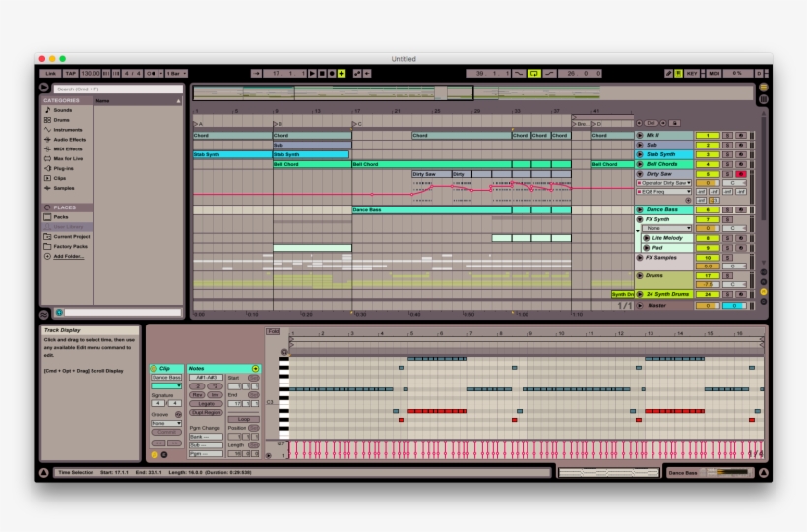Click the Link button
807x532 pixels.
[x=50, y=74]
